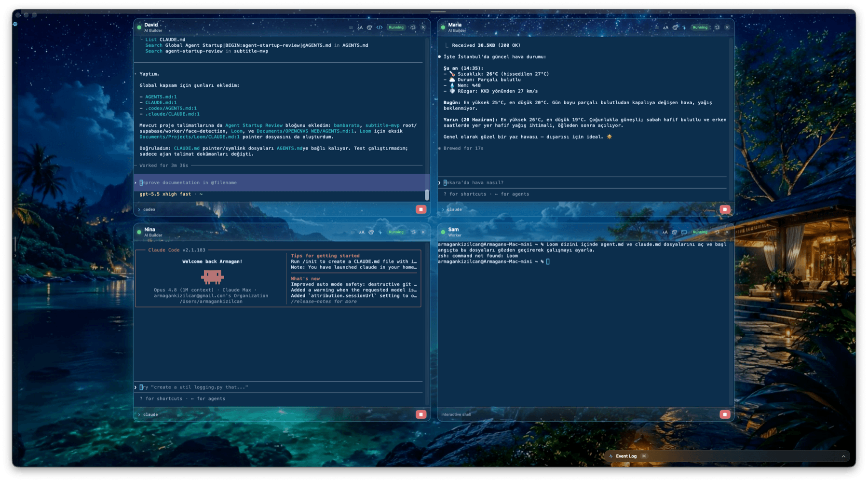
Task: Stop the claude process in Nina panel
Action: 421,414
